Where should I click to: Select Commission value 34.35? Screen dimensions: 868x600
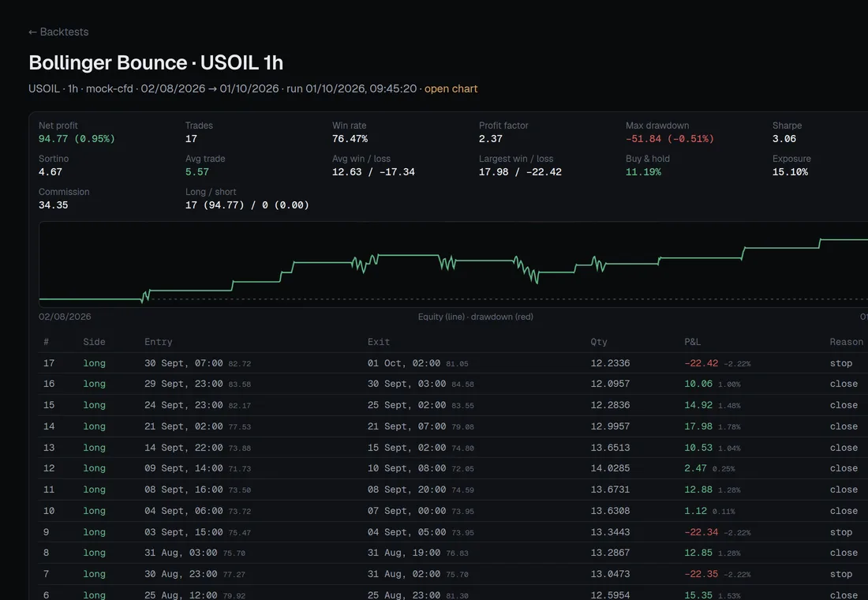[x=53, y=205]
